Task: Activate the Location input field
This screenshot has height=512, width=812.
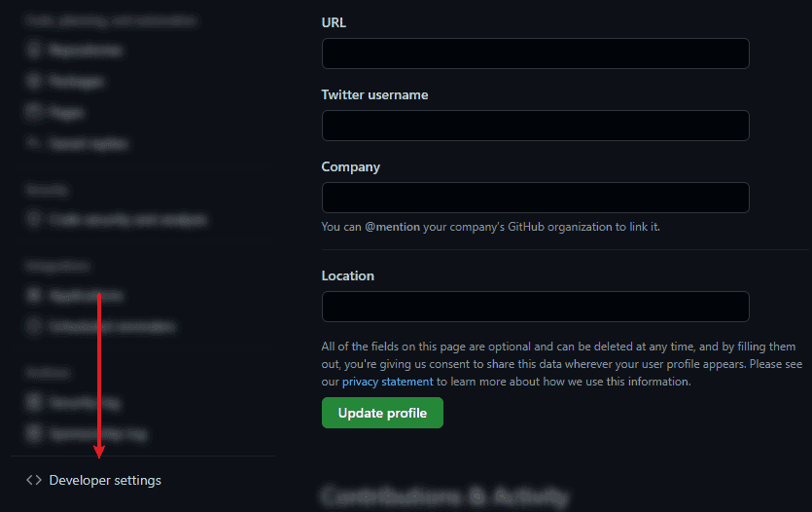Action: click(x=536, y=307)
